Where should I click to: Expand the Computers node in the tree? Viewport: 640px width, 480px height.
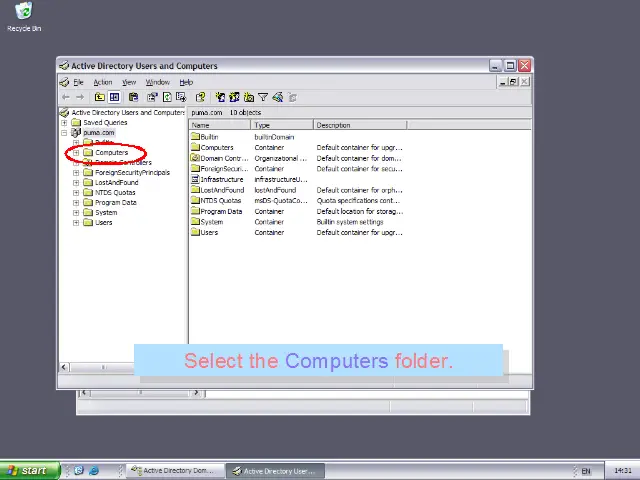tap(76, 153)
